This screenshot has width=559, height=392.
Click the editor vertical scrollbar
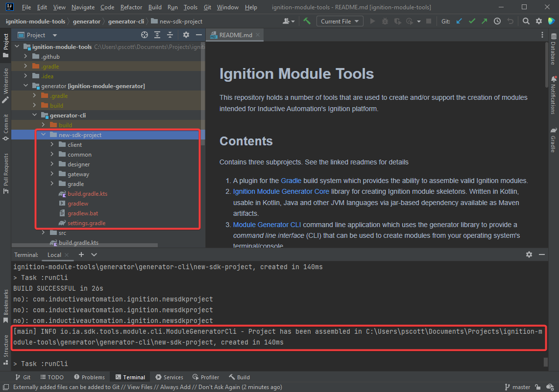point(546,65)
